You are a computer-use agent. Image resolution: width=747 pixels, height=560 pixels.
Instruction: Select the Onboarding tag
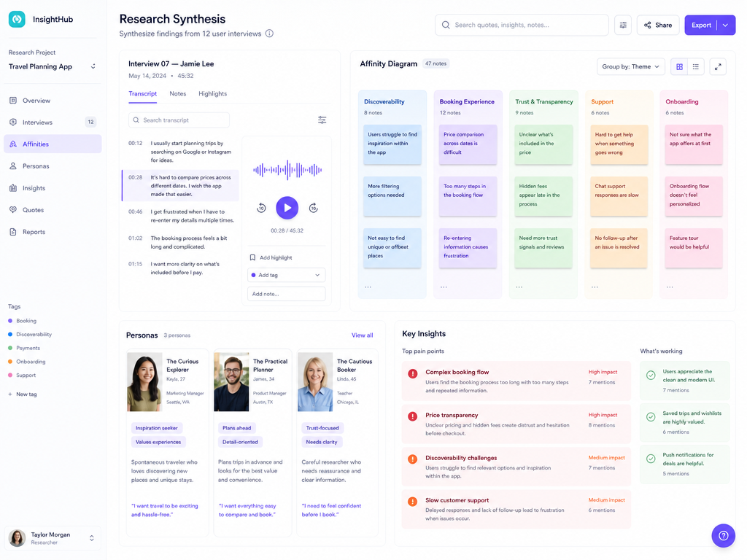click(27, 362)
